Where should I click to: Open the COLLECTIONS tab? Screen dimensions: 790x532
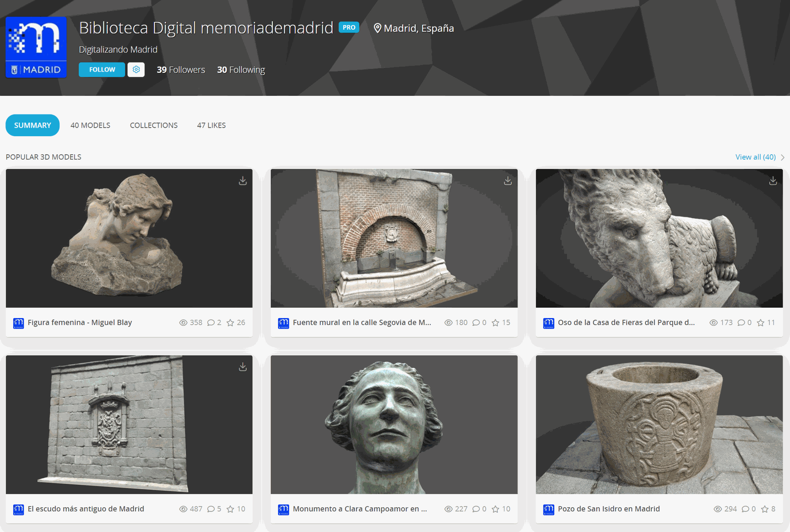click(x=154, y=125)
